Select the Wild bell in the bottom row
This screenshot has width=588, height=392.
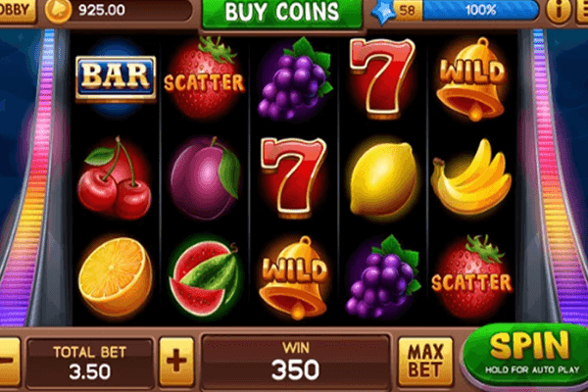point(294,277)
